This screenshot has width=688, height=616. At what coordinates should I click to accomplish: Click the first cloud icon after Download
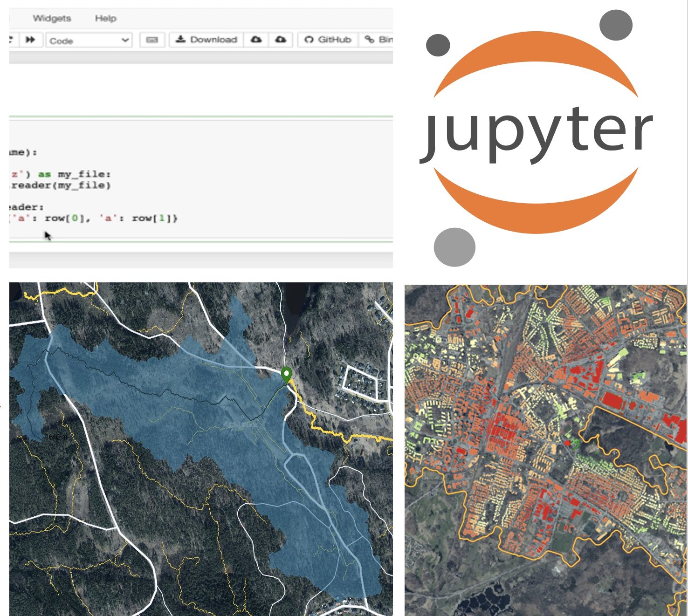[x=256, y=40]
